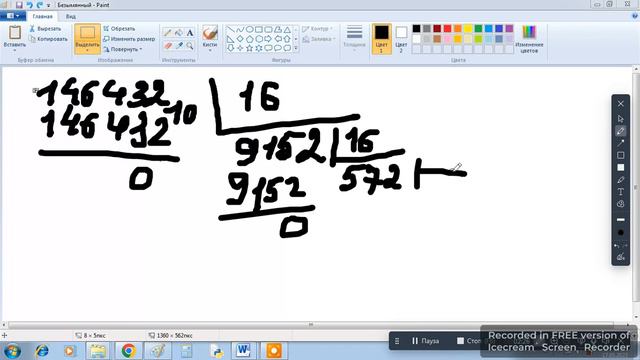The height and width of the screenshot is (360, 640).
Task: Close the Icecream drawing panel
Action: (620, 104)
